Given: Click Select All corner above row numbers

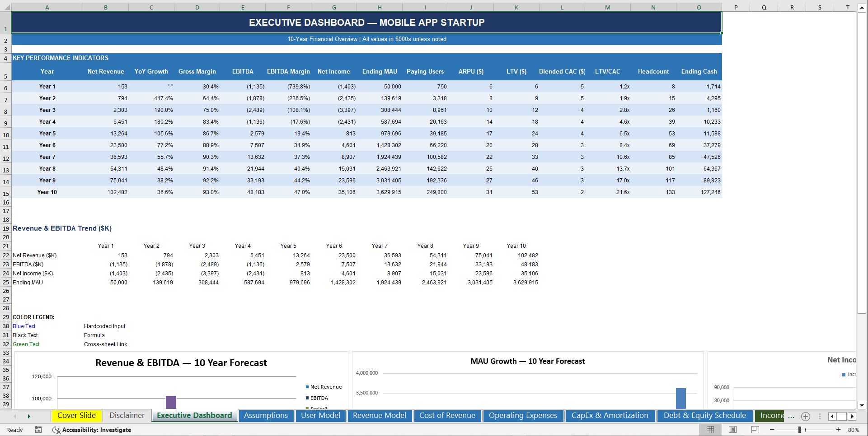Looking at the screenshot, I should click(6, 7).
